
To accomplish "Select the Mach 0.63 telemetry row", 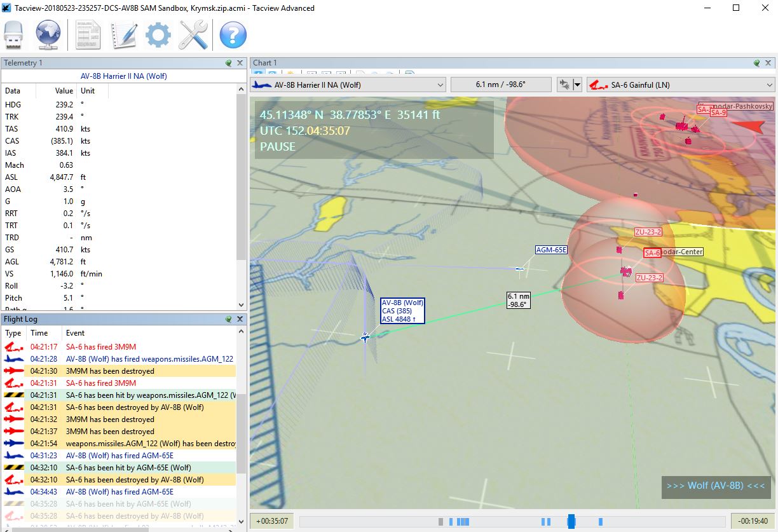I will click(119, 165).
